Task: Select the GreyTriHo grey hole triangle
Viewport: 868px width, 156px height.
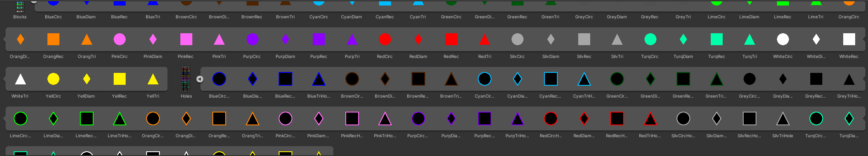Action: point(849,79)
